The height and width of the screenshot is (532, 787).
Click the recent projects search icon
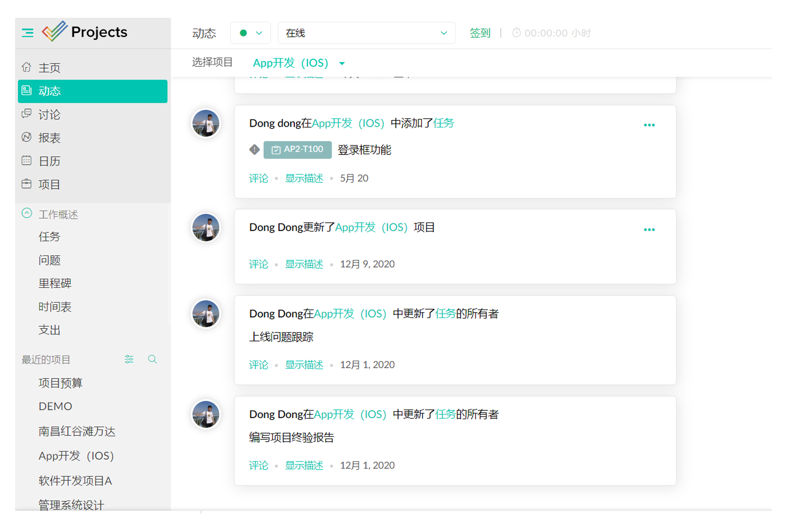152,359
